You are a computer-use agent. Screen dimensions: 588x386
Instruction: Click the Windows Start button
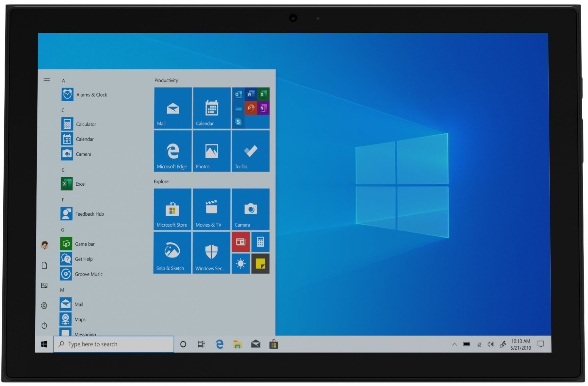(44, 344)
